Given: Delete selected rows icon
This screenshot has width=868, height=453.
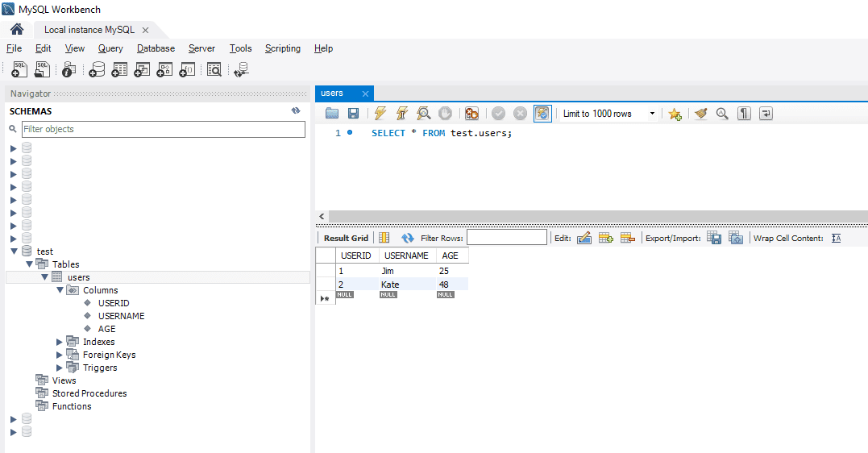Looking at the screenshot, I should 627,238.
